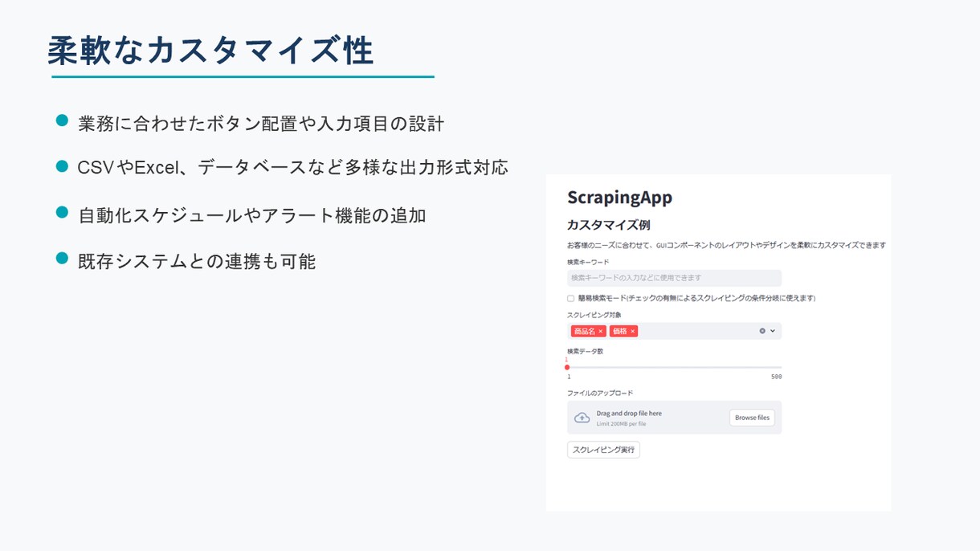The height and width of the screenshot is (551, 980).
Task: Clear all selected スクレイピング対象 options
Action: [762, 331]
